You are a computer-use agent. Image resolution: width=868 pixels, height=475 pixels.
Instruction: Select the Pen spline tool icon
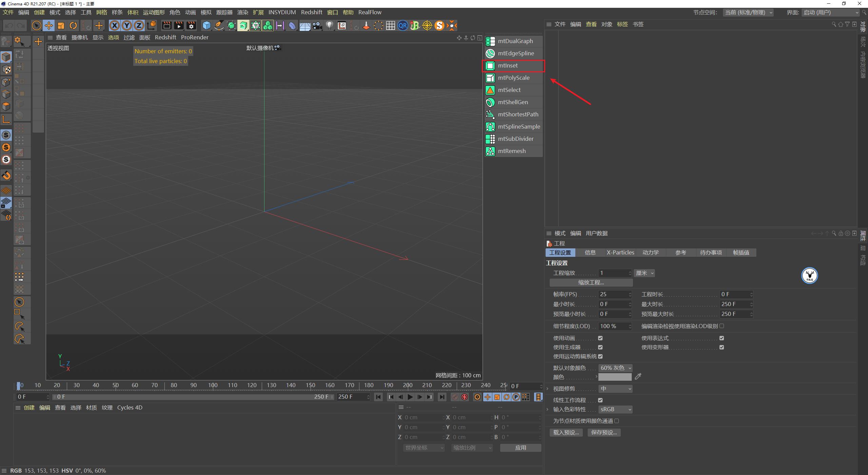[219, 25]
